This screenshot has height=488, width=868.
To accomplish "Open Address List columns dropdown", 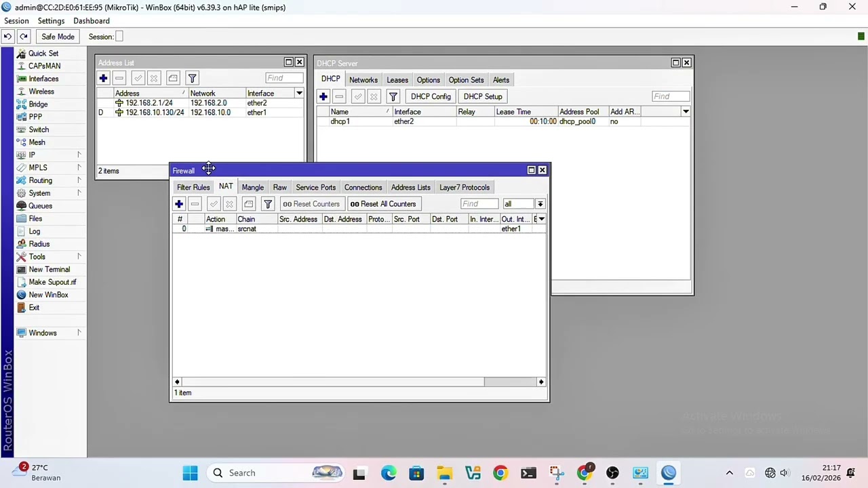I will tap(299, 94).
